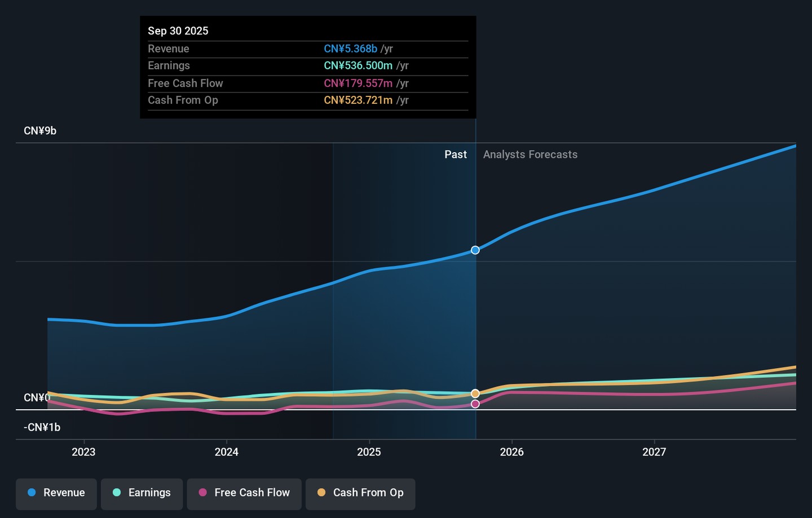The height and width of the screenshot is (518, 812).
Task: Click the blue Revenue legend dot
Action: click(x=32, y=493)
